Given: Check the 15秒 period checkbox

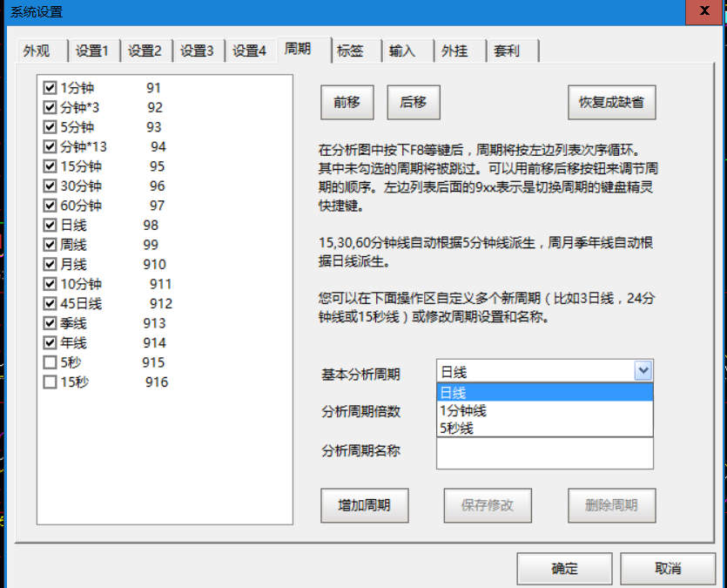Looking at the screenshot, I should point(50,382).
